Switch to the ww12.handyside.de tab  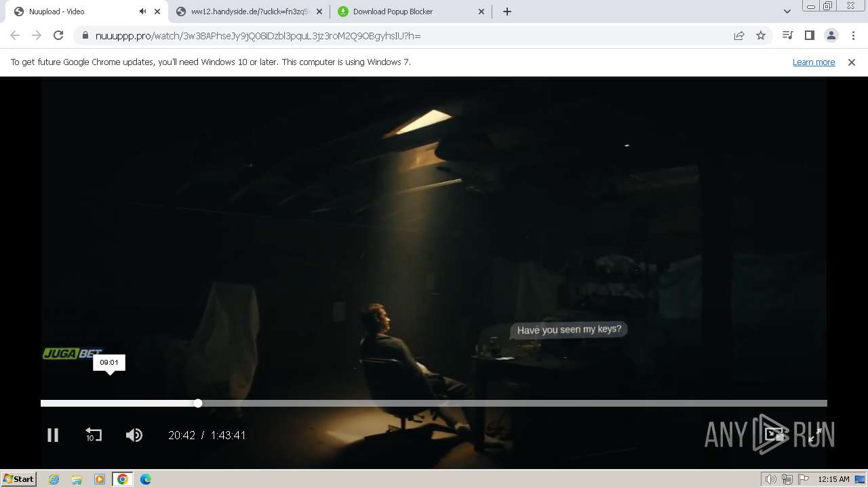[249, 12]
